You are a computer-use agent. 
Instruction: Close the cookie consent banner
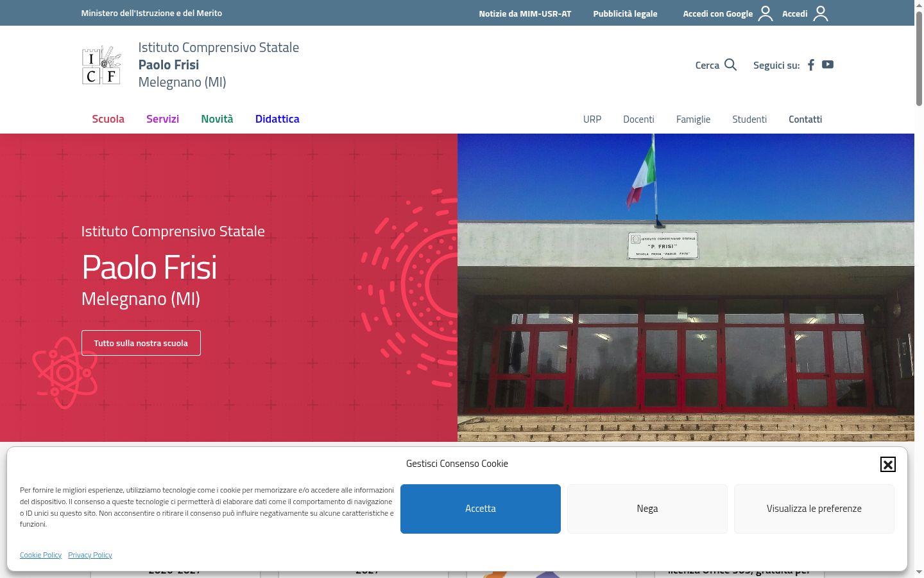[887, 464]
